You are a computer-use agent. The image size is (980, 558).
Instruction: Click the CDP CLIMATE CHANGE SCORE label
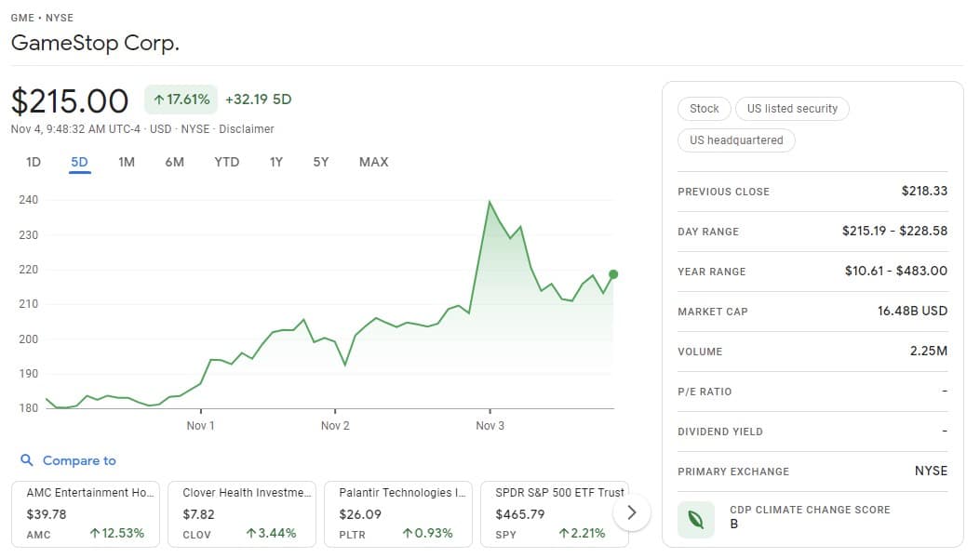tap(810, 510)
